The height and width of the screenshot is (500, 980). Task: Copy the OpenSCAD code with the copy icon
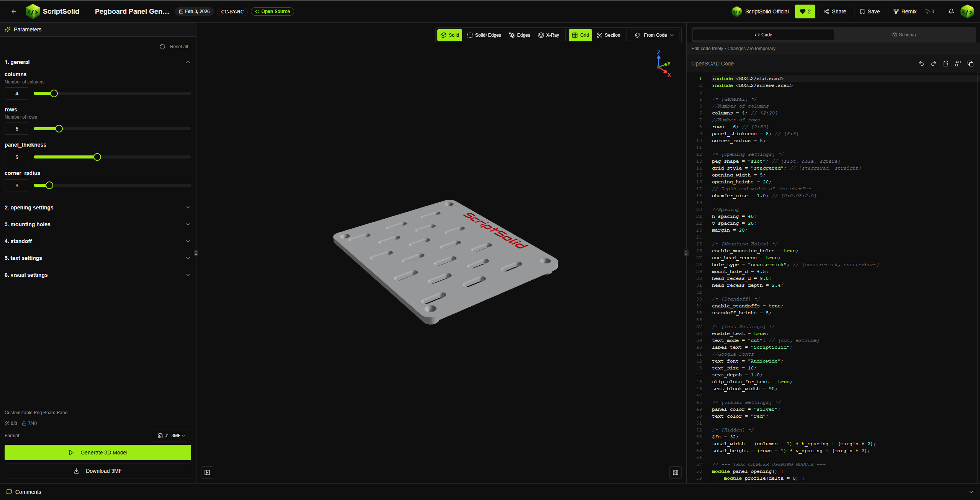(x=970, y=64)
